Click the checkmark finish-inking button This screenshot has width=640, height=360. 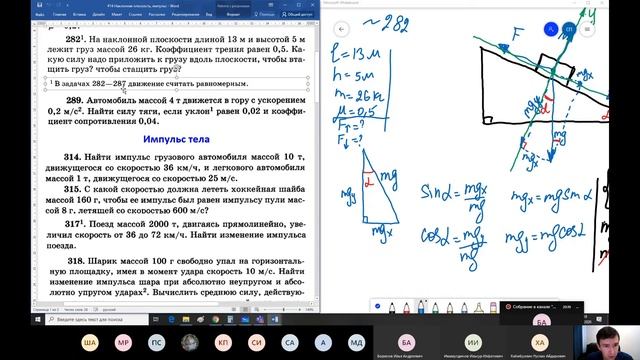tap(378, 306)
